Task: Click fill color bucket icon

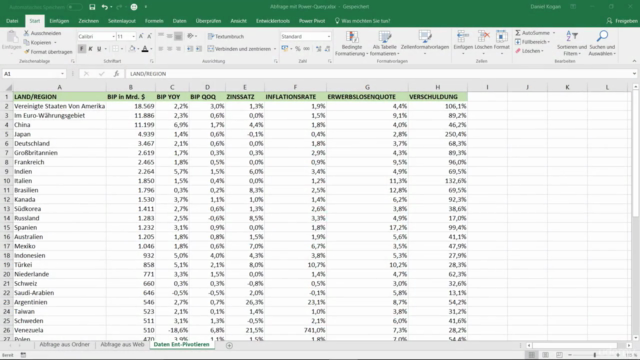Action: pos(132,49)
